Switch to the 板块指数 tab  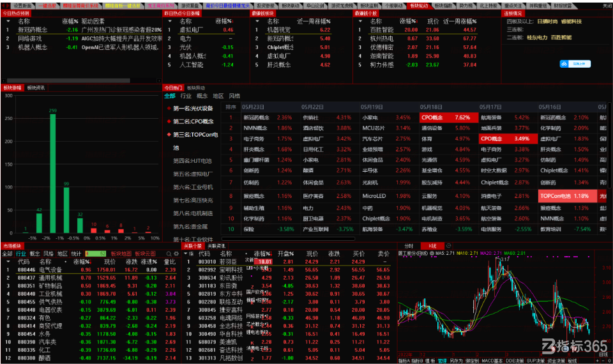point(443,6)
